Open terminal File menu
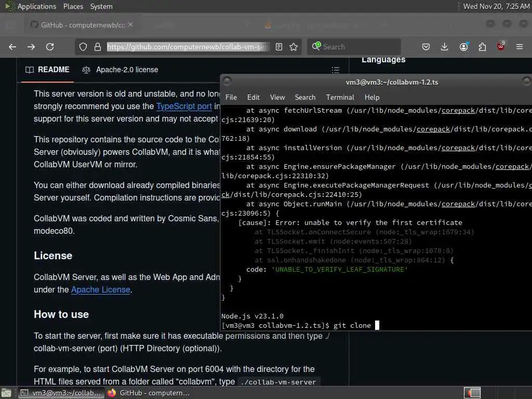This screenshot has height=399, width=532. pos(231,97)
